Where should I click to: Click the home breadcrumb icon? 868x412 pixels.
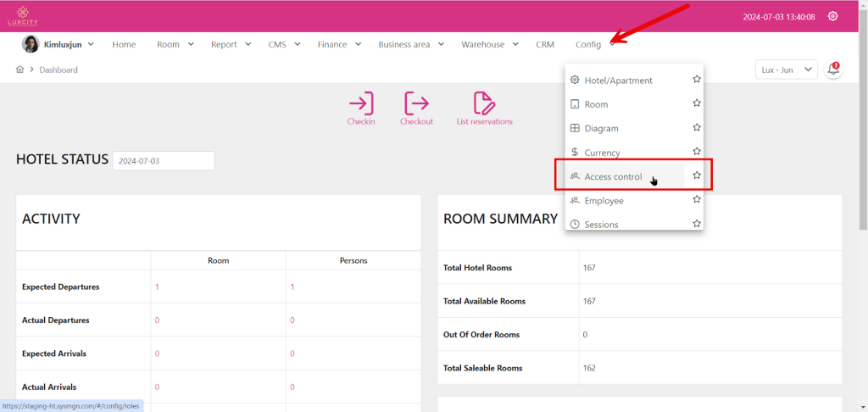point(19,70)
